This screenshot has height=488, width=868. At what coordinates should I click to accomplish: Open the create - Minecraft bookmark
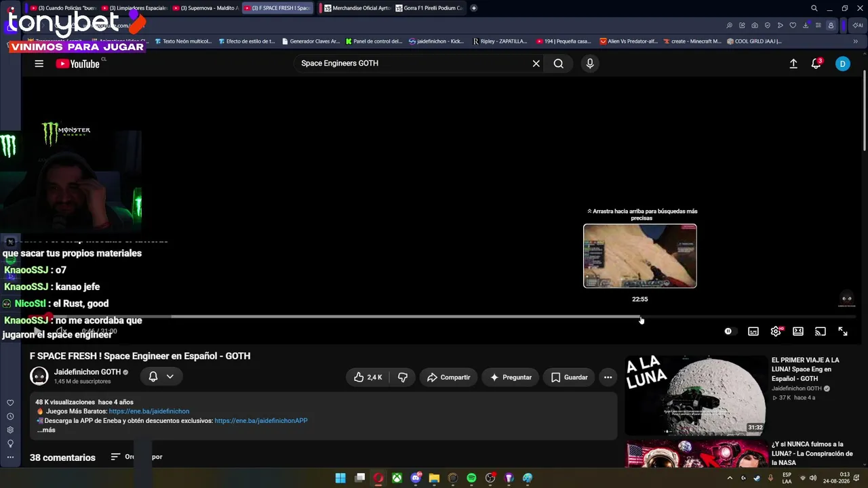(x=692, y=41)
